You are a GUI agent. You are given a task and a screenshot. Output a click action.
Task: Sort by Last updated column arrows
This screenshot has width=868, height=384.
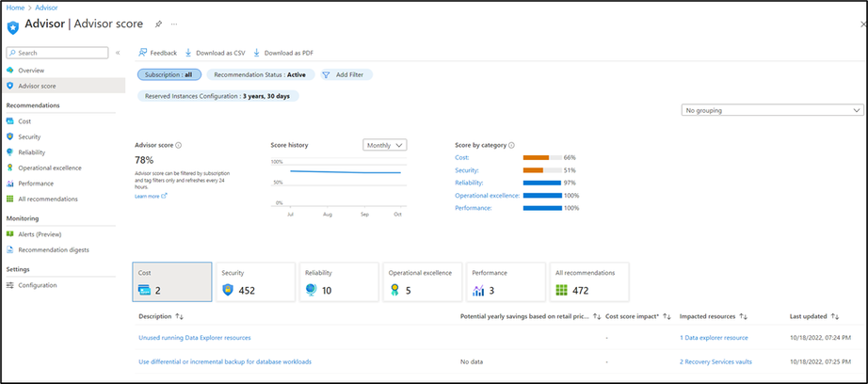[835, 316]
